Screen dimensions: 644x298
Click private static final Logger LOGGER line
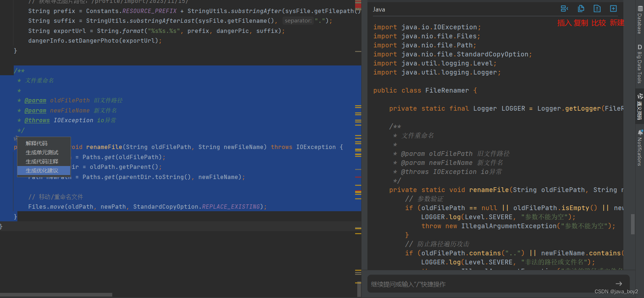point(506,108)
